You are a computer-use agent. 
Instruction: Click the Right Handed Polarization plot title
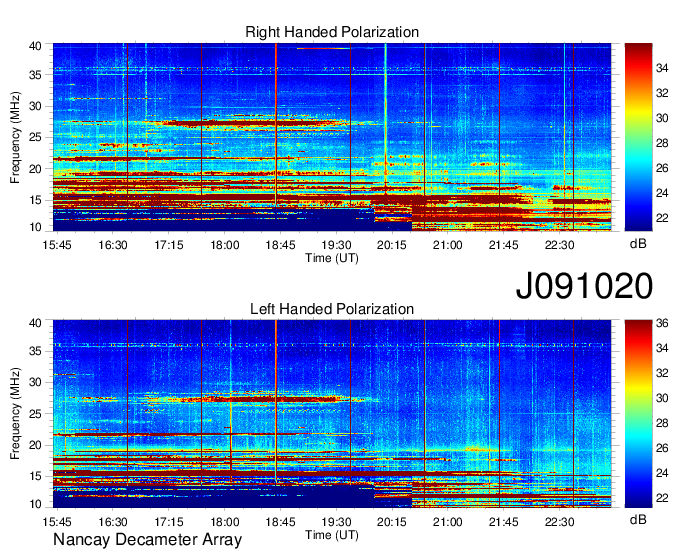click(332, 32)
